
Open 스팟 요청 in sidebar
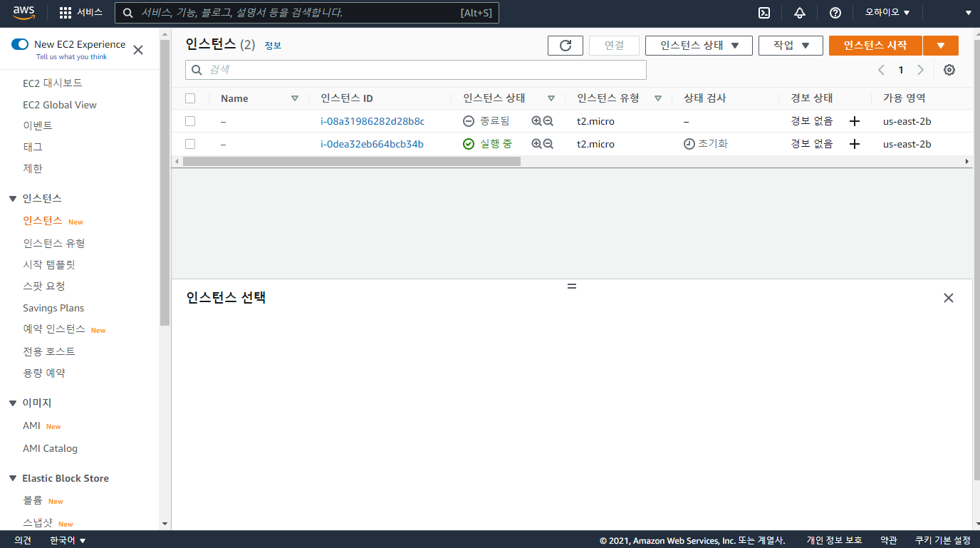(44, 286)
